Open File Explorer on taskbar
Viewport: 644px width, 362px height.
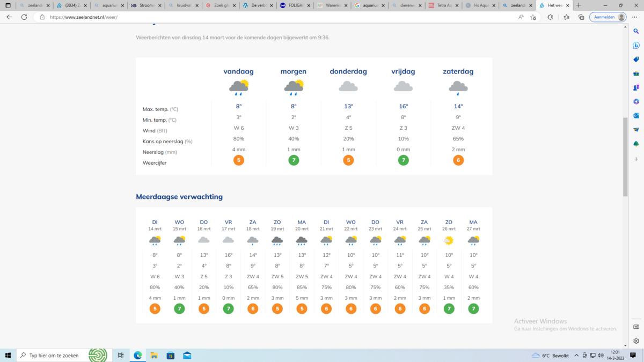click(x=154, y=355)
